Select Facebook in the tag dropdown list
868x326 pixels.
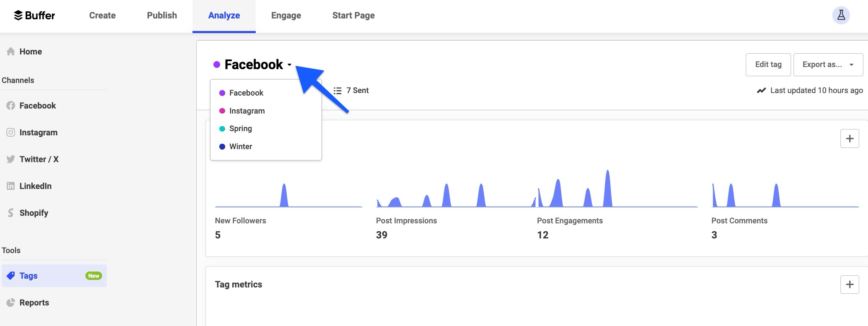[266, 93]
